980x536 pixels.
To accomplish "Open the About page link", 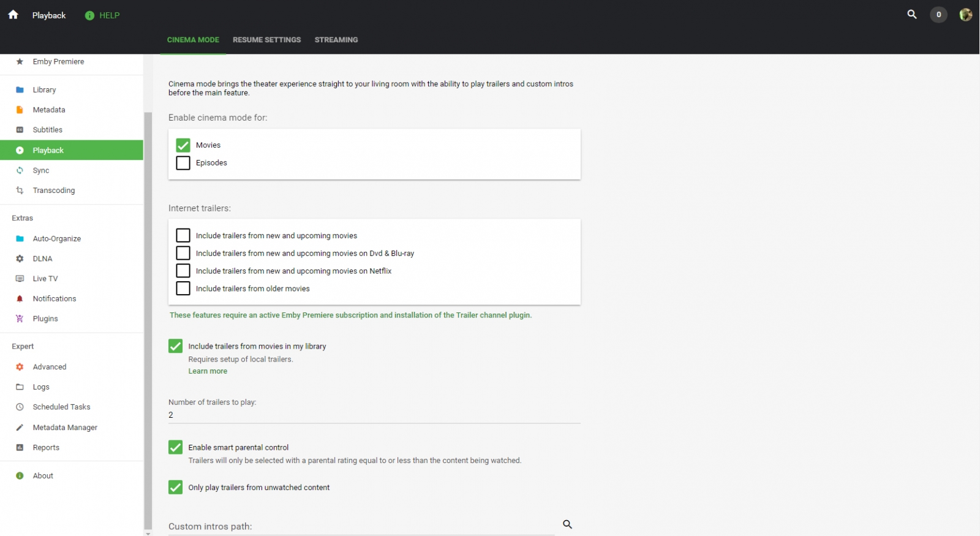I will click(72, 476).
